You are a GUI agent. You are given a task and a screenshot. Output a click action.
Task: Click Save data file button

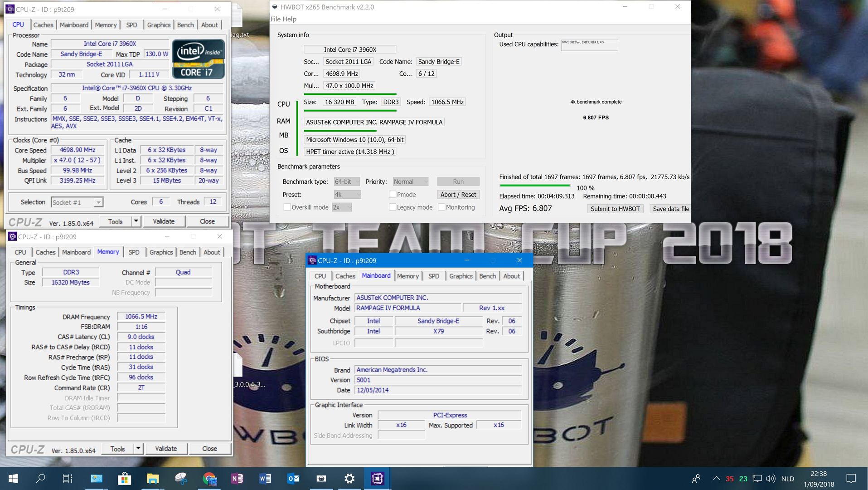670,209
